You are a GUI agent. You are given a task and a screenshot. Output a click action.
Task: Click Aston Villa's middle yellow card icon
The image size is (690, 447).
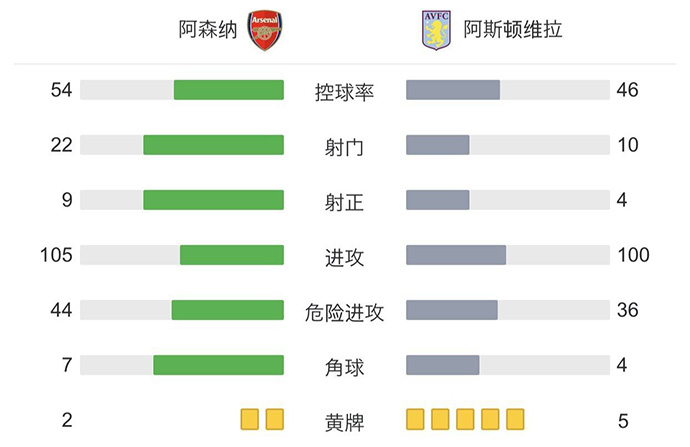point(465,418)
